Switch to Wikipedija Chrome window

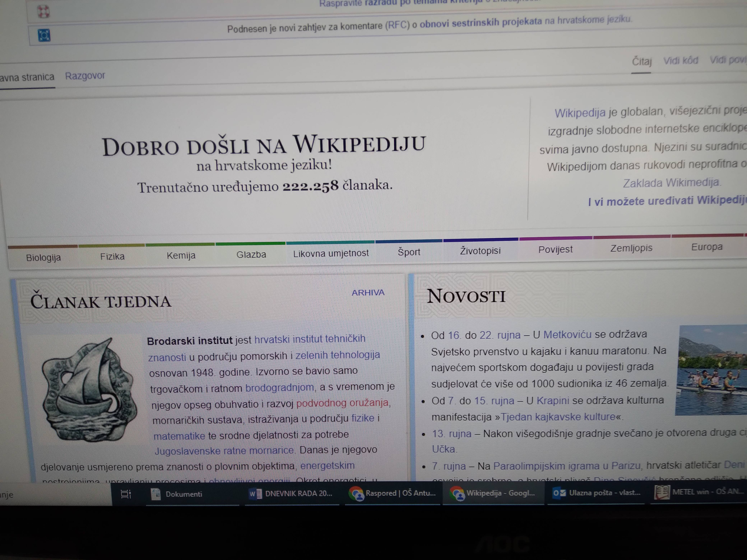(493, 493)
